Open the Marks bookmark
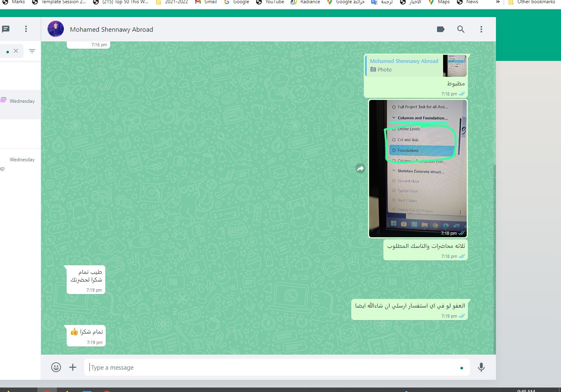Screen dimensions: 561x392 click(x=14, y=2)
